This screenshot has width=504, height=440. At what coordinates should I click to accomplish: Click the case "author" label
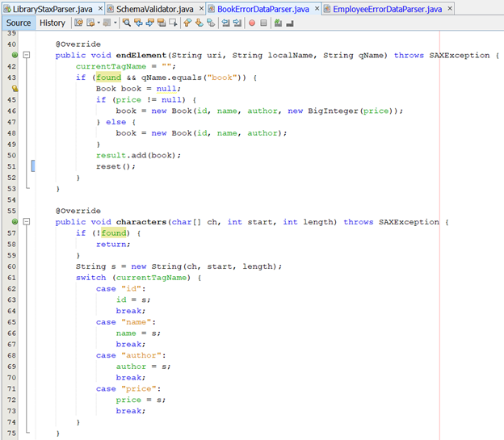click(x=131, y=355)
